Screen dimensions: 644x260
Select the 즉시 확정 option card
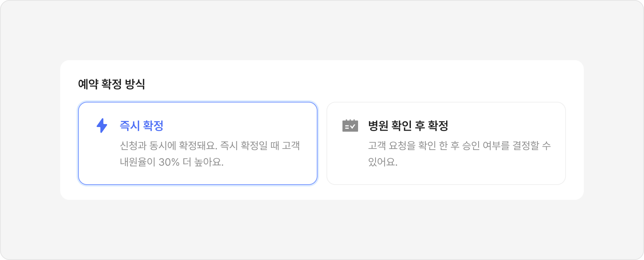pyautogui.click(x=197, y=143)
